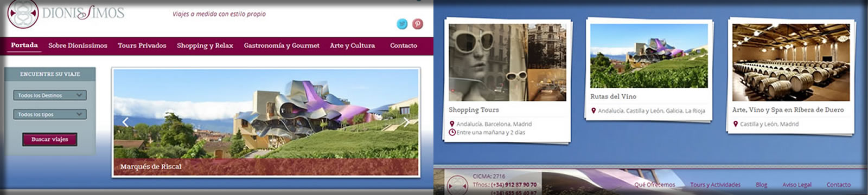Open the Blog footer link
Screen dimensions: 868x195
click(762, 185)
